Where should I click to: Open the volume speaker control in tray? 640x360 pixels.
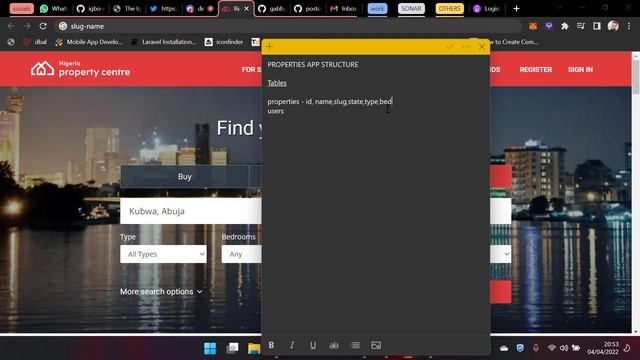coord(564,348)
